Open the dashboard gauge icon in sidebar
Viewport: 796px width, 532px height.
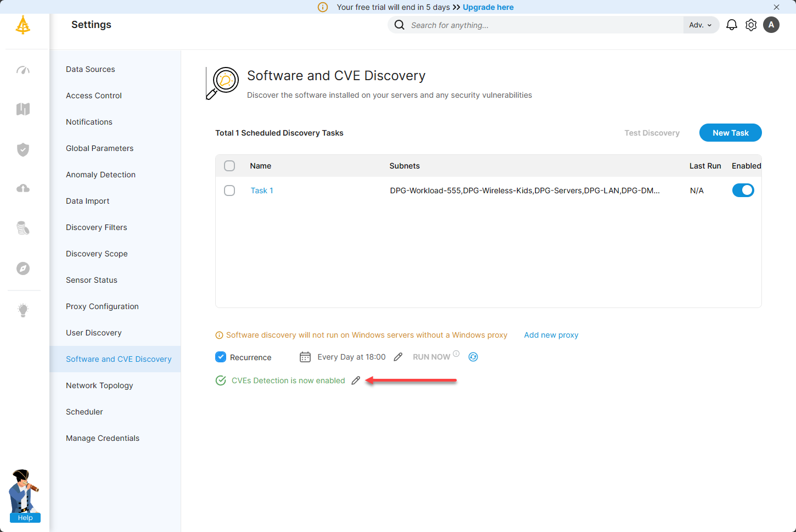tap(23, 70)
